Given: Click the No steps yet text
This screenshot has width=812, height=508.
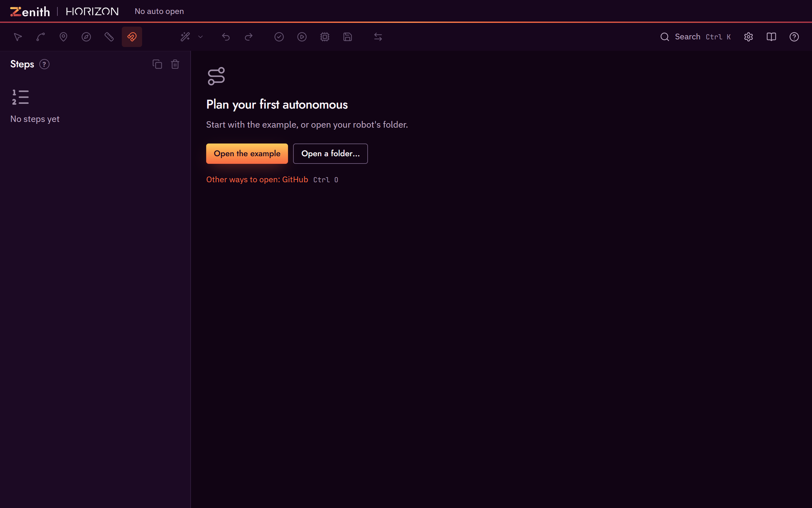Looking at the screenshot, I should coord(35,119).
